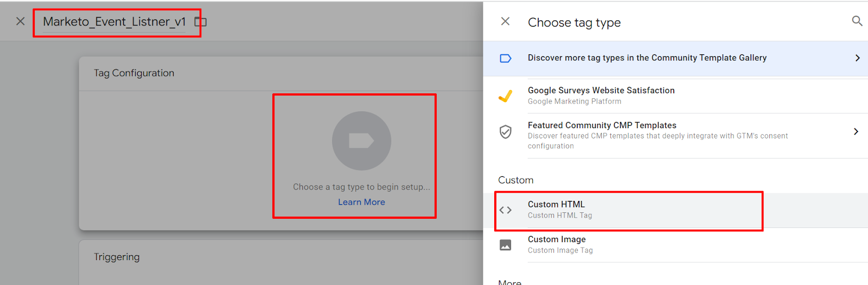Image resolution: width=868 pixels, height=285 pixels.
Task: Choose the Custom Image tag type
Action: (x=675, y=245)
